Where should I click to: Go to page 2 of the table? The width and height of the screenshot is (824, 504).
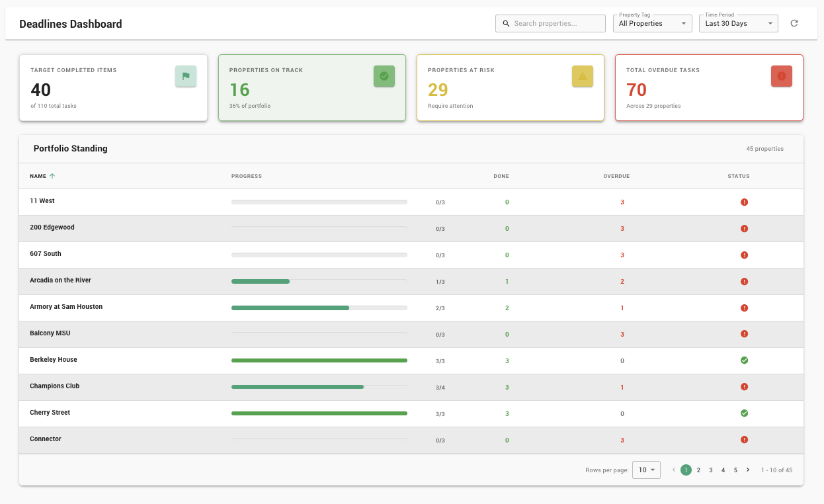(698, 470)
